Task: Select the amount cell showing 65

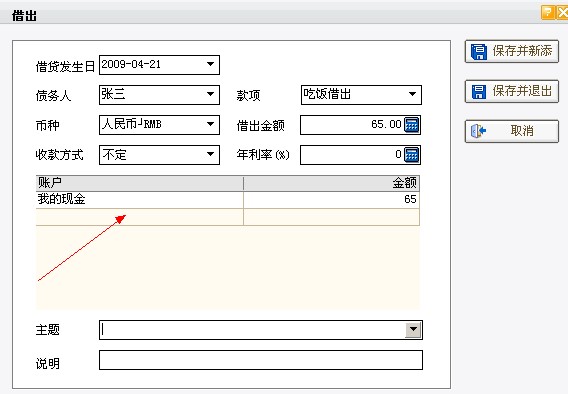Action: pos(331,200)
